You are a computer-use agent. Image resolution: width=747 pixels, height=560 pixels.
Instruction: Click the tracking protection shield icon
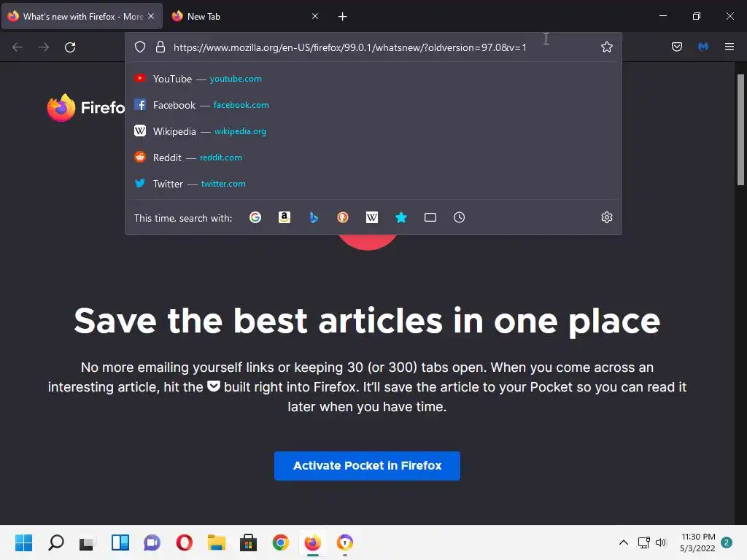[139, 47]
